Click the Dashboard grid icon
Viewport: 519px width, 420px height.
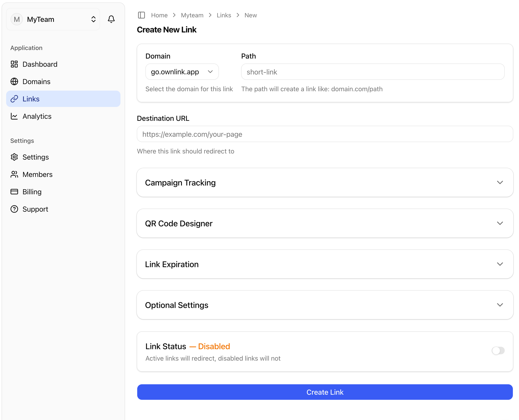(x=14, y=64)
